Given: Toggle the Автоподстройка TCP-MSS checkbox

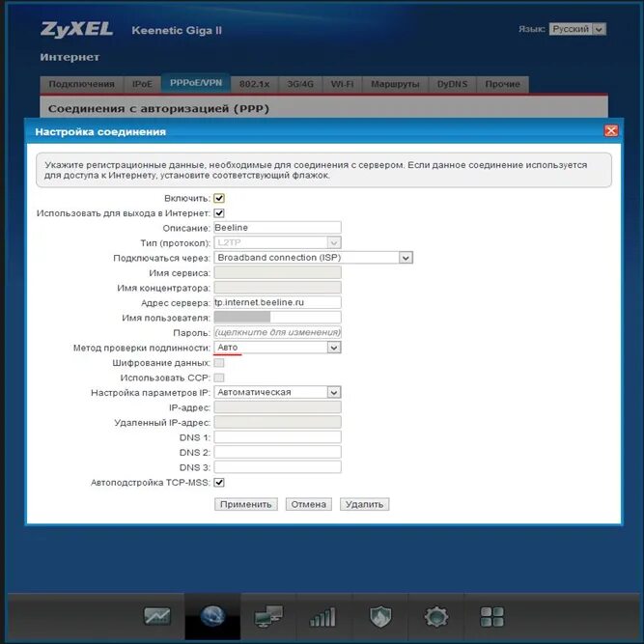Looking at the screenshot, I should [x=219, y=483].
